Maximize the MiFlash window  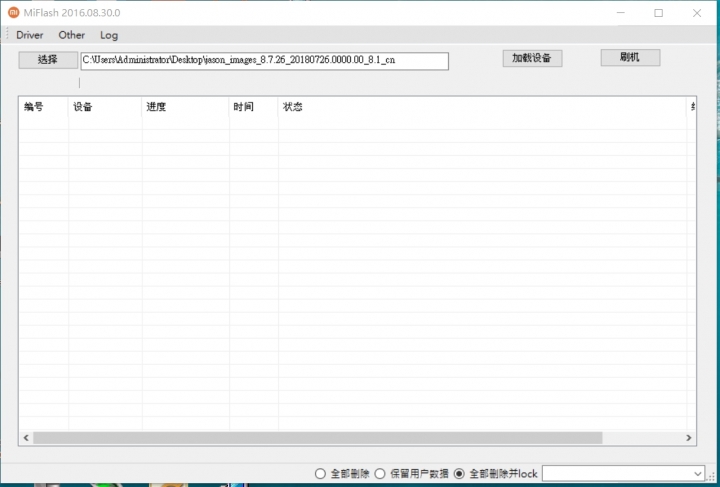click(x=658, y=13)
